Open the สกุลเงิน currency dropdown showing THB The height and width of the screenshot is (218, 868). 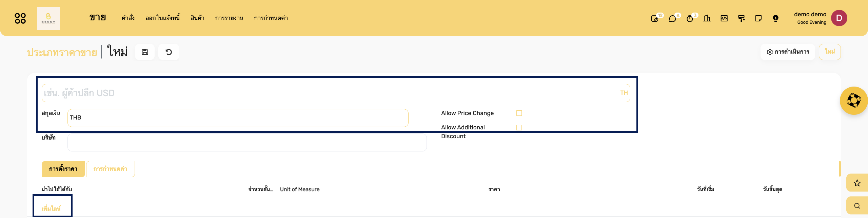click(x=238, y=118)
